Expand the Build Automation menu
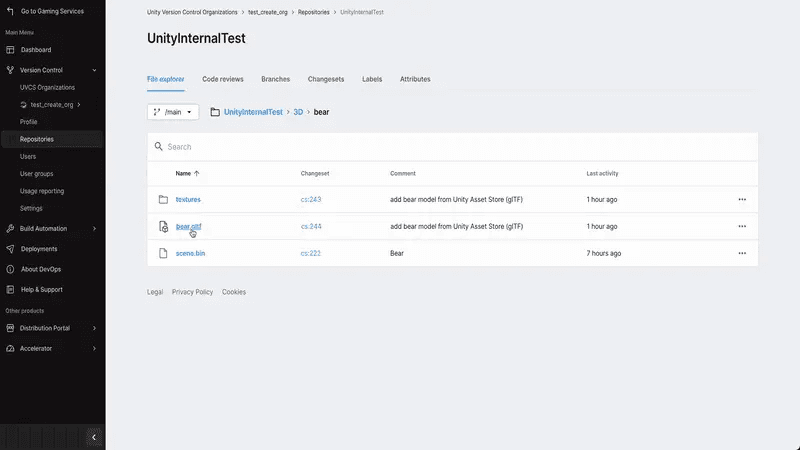The image size is (800, 450). 94,229
